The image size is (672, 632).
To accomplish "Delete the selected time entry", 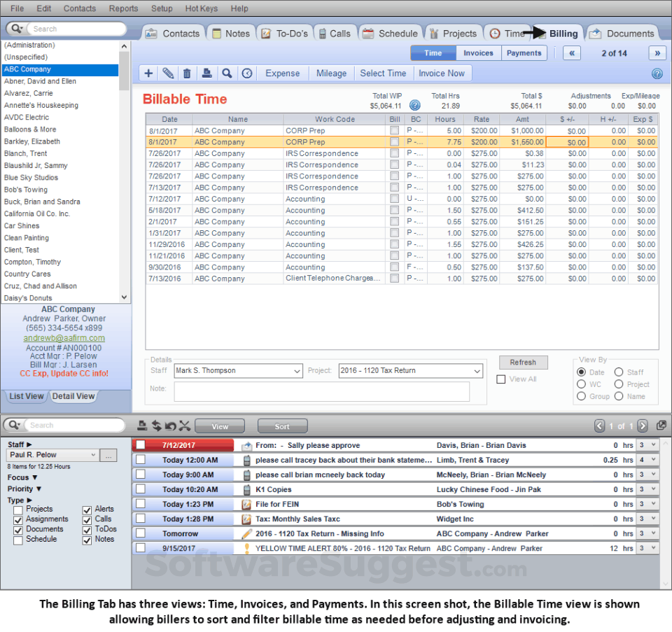I will point(187,73).
